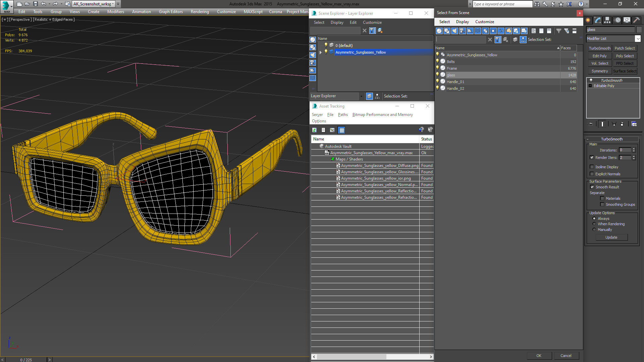Image resolution: width=644 pixels, height=362 pixels.
Task: Open the Graph Editors menu
Action: (x=171, y=12)
